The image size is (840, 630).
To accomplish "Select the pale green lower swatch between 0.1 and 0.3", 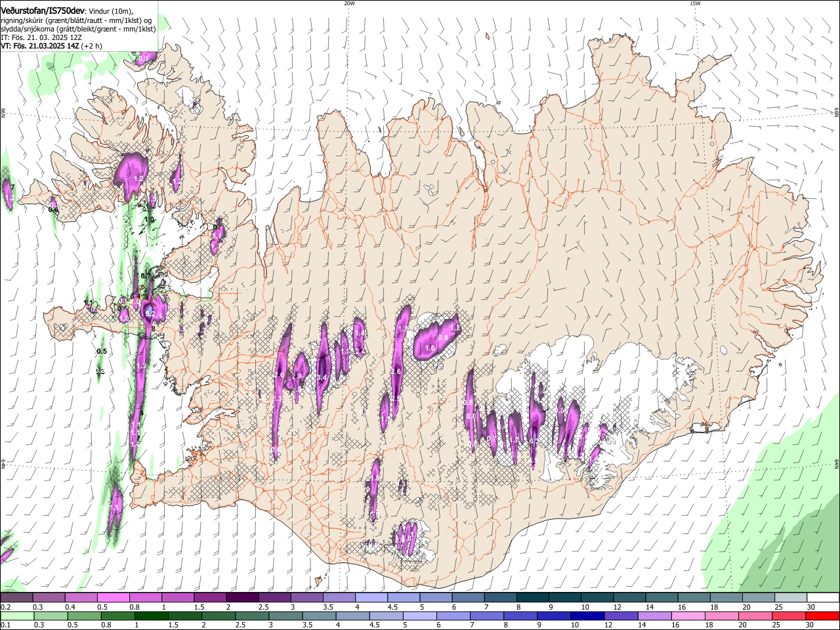I will 16,616.
